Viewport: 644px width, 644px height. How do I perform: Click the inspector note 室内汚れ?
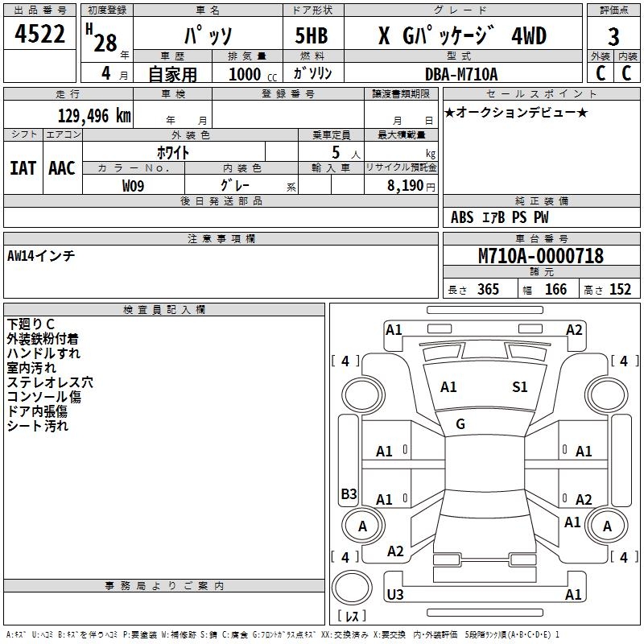[31, 368]
